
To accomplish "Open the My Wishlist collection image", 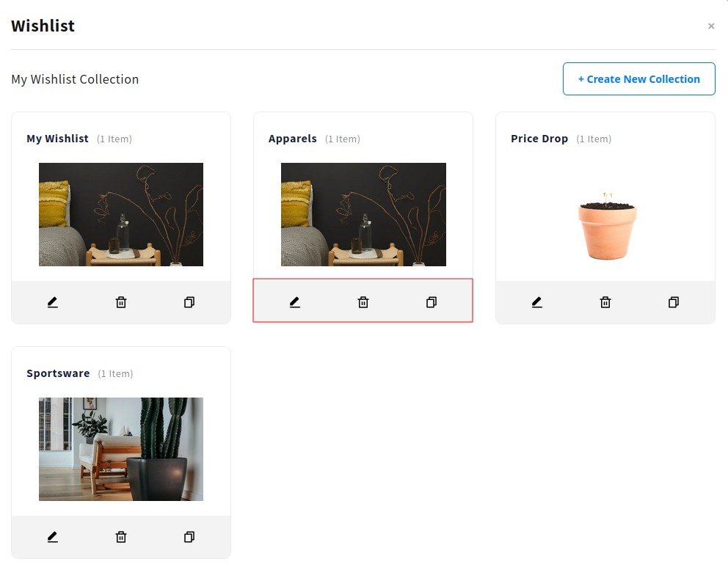I will point(121,214).
